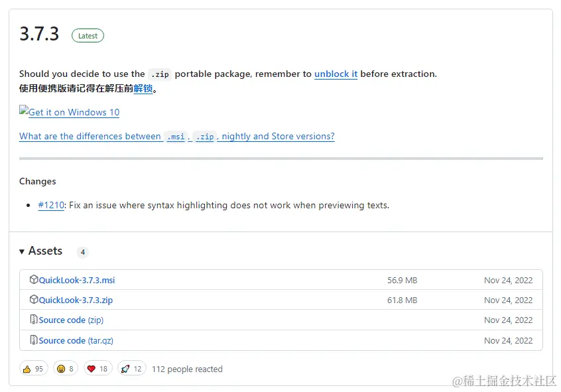This screenshot has width=561, height=392.
Task: Open the Chinese 解锁 link
Action: click(x=143, y=89)
